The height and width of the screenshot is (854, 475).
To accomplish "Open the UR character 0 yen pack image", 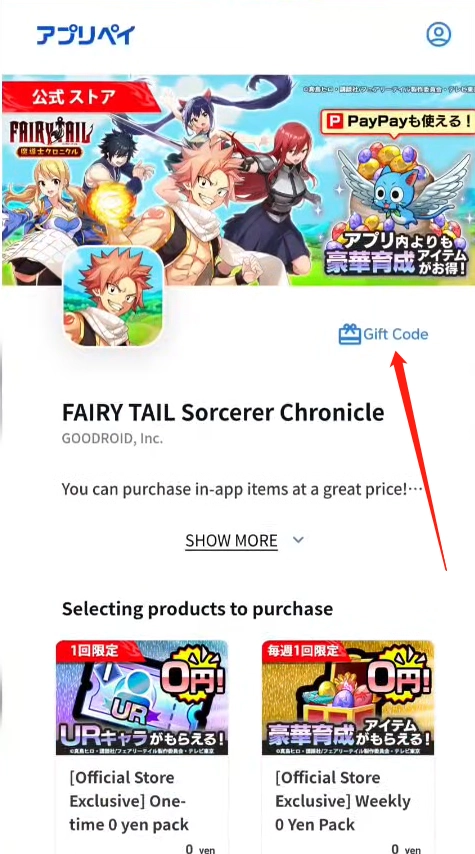I will (x=142, y=697).
